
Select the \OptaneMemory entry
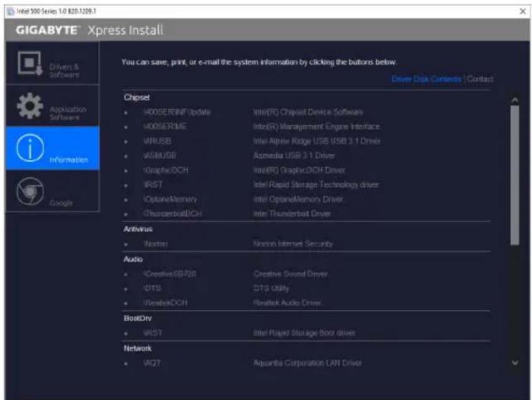(170, 199)
